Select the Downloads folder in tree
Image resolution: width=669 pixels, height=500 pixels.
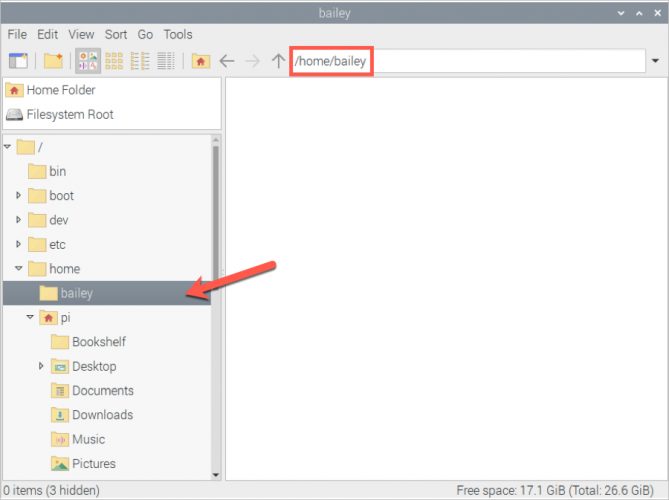point(92,415)
